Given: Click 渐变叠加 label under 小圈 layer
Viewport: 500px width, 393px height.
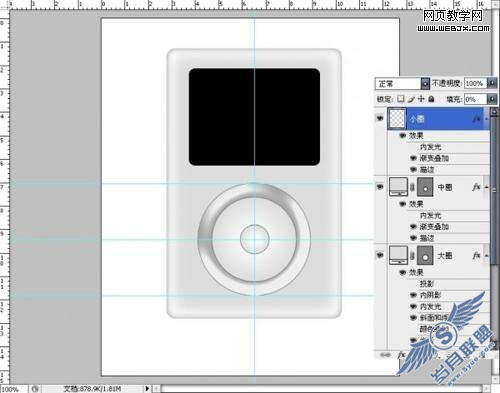Looking at the screenshot, I should 434,158.
